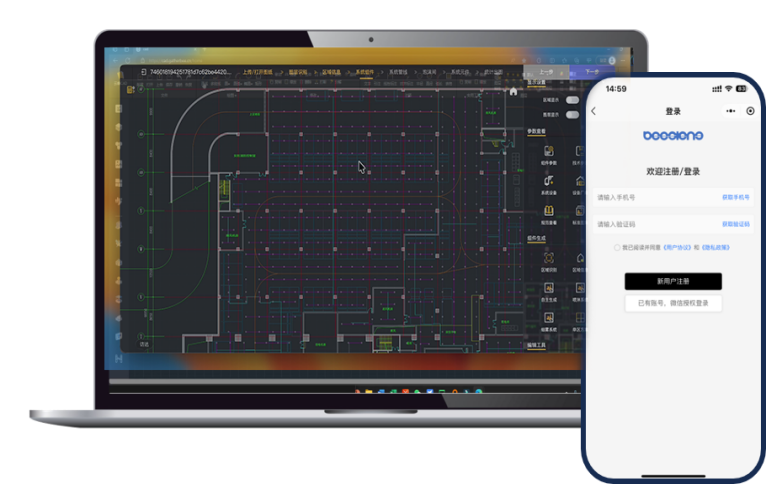Click the 显示设置 section heading

pos(536,82)
